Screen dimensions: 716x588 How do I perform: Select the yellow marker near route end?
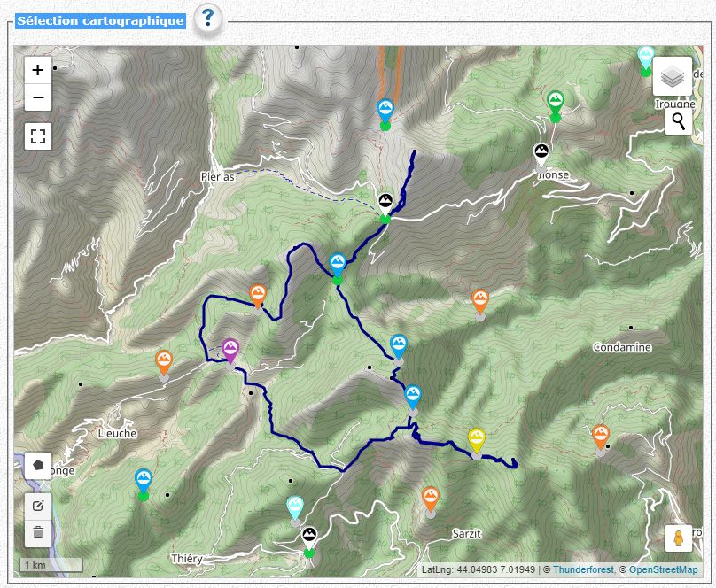coord(476,439)
